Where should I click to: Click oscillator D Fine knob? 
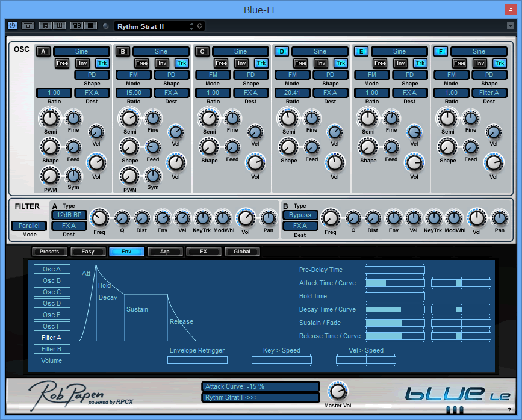[x=312, y=118]
